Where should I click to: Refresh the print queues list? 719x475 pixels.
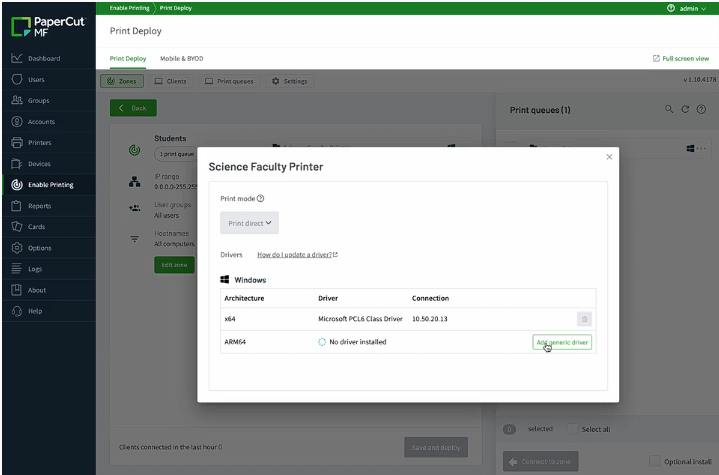685,109
